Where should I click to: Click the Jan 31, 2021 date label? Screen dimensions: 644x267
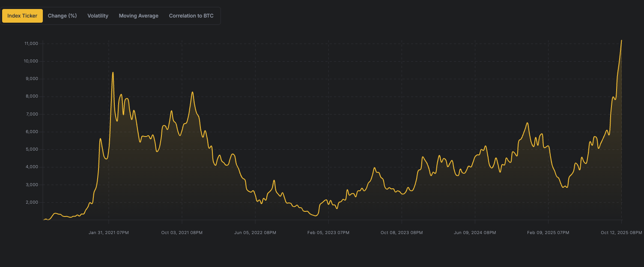coord(109,232)
